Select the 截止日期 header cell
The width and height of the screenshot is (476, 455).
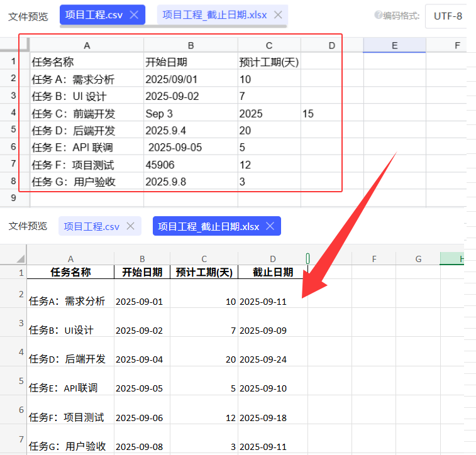pyautogui.click(x=272, y=272)
